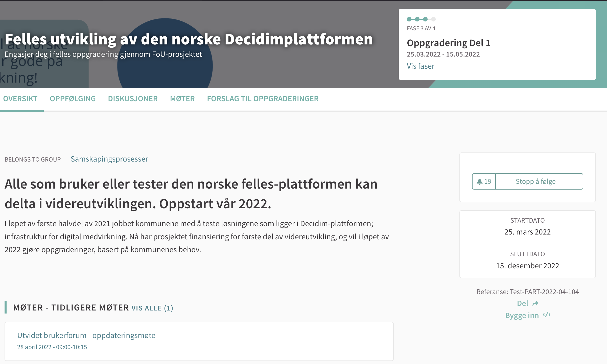
Task: Select the Møter tab
Action: (x=182, y=98)
